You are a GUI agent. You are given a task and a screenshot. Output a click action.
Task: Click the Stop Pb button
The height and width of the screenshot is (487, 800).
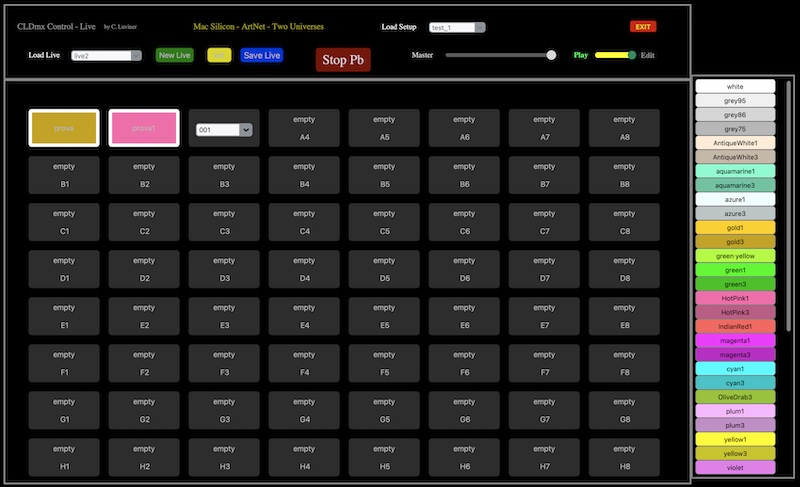(343, 60)
